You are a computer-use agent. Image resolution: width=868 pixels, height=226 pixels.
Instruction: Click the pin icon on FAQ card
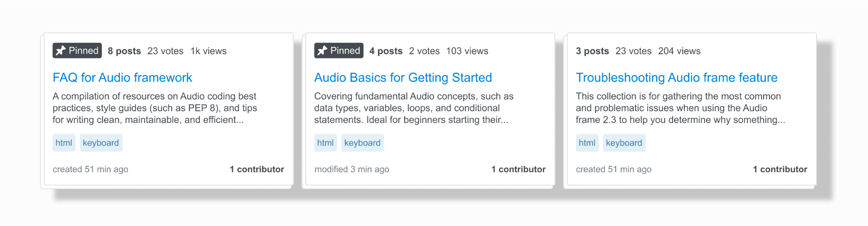coord(61,51)
